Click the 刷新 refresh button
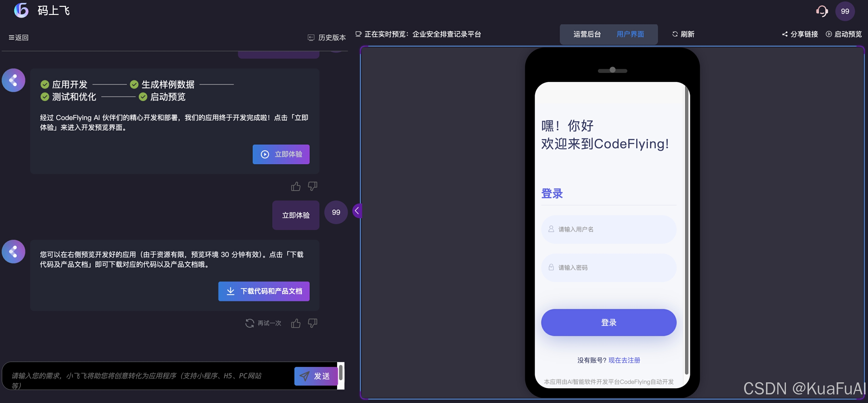 coord(683,34)
